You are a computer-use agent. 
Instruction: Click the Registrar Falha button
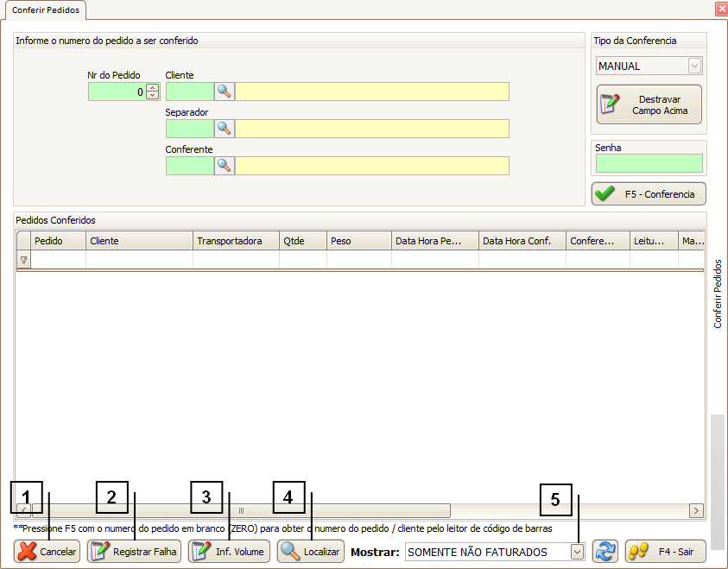[x=134, y=551]
